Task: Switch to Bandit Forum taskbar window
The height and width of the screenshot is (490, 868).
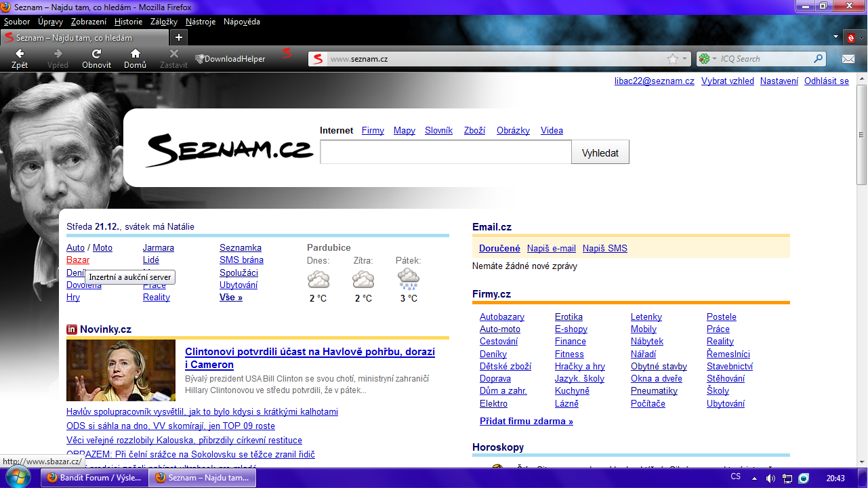Action: [95, 478]
